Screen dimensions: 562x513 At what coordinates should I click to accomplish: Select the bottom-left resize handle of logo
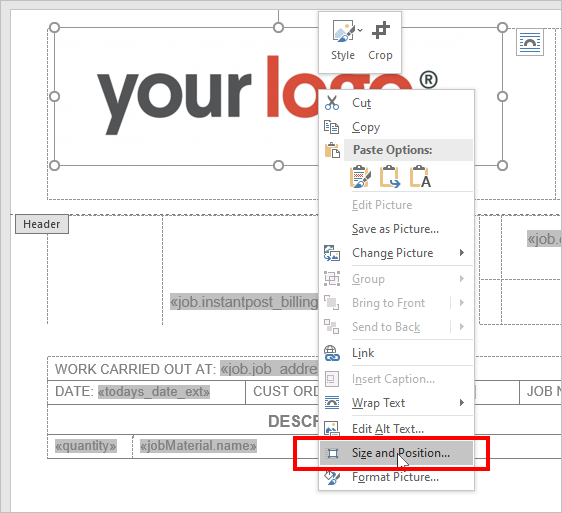[x=54, y=166]
